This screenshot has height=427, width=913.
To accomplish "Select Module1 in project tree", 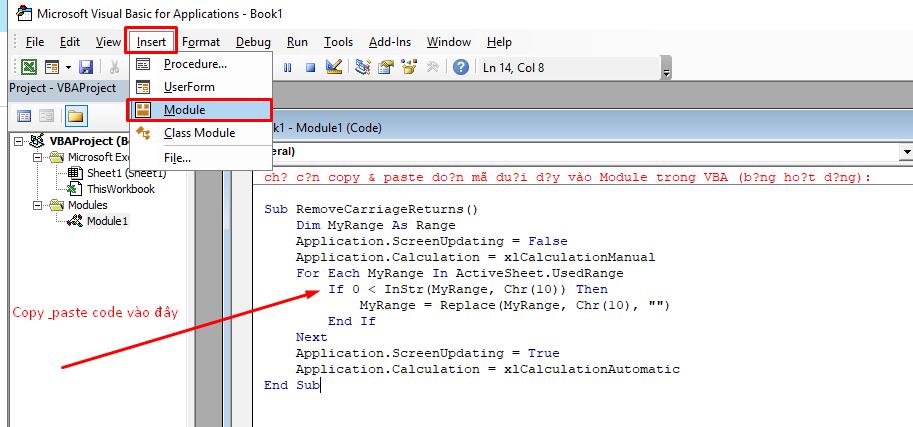I will tap(107, 221).
